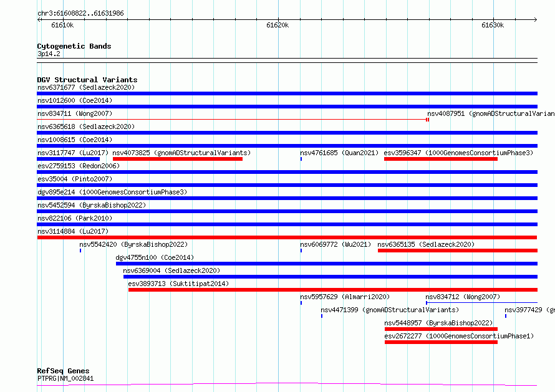Click the PTPRG|NM_002841 gene label
This screenshot has width=555, height=392.
[65, 378]
